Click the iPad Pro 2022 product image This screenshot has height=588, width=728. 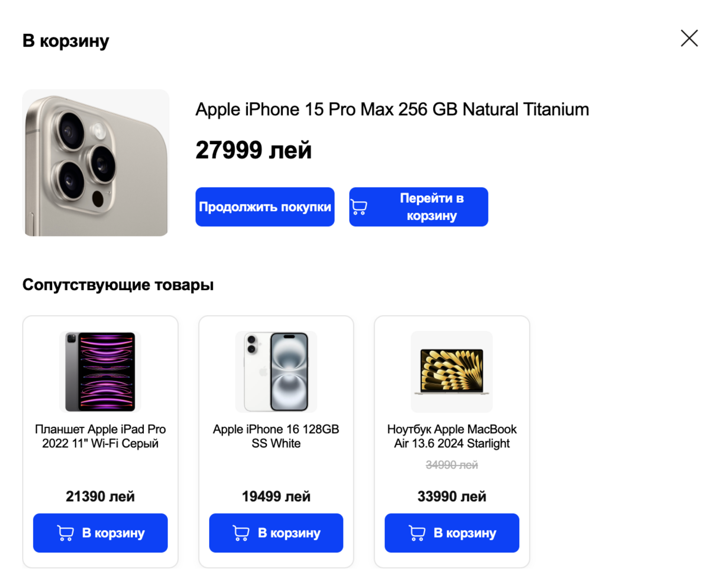(x=100, y=372)
